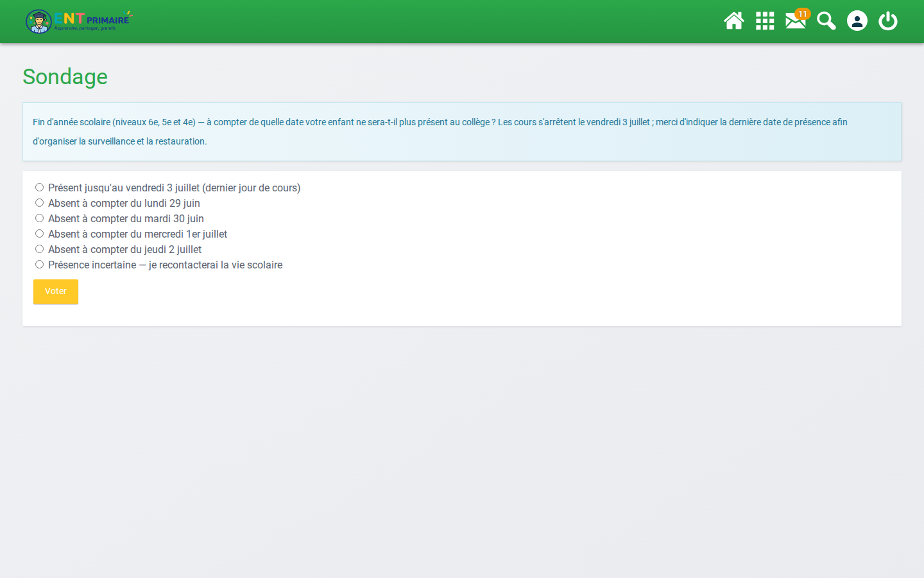Viewport: 924px width, 578px height.
Task: Choose Absent à compter du jeudi 2 juillet
Action: point(39,249)
